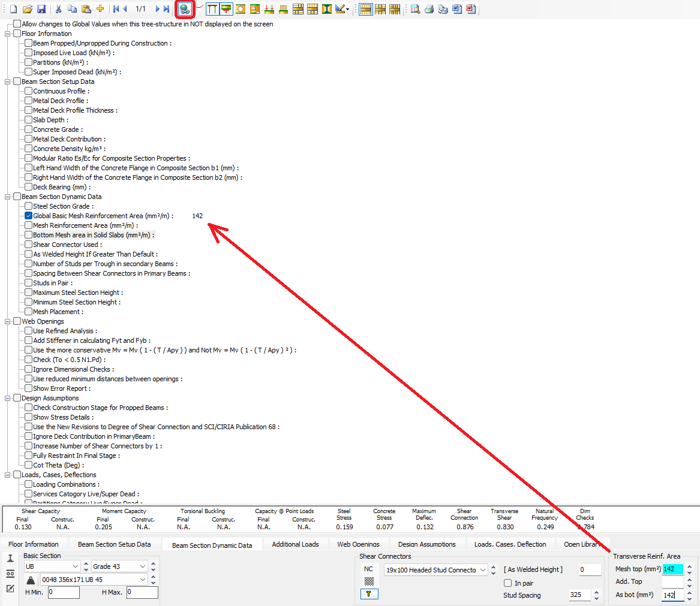Click the Print printer icon
The width and height of the screenshot is (700, 606).
pyautogui.click(x=429, y=9)
